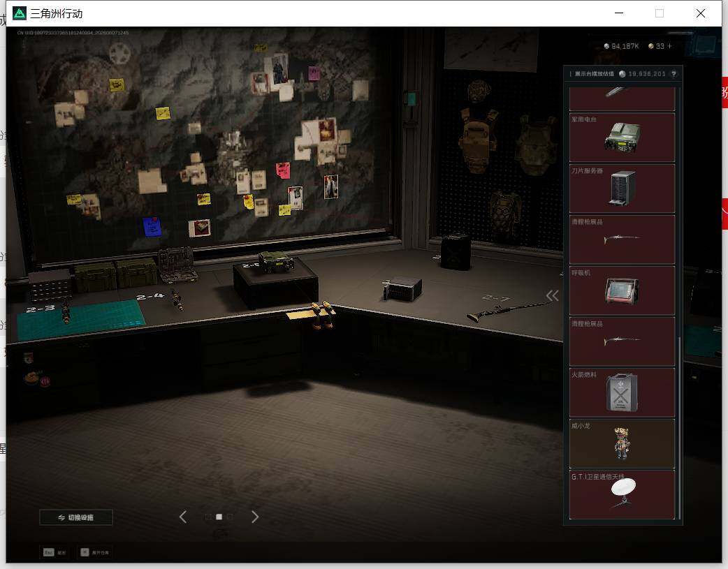Screen dimensions: 728x569
Task: Maximize the 三角洲行动 window
Action: tap(660, 13)
